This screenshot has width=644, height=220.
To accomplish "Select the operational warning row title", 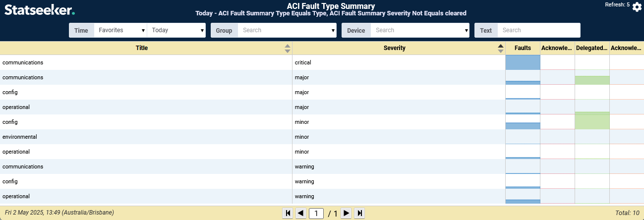I will click(x=16, y=196).
